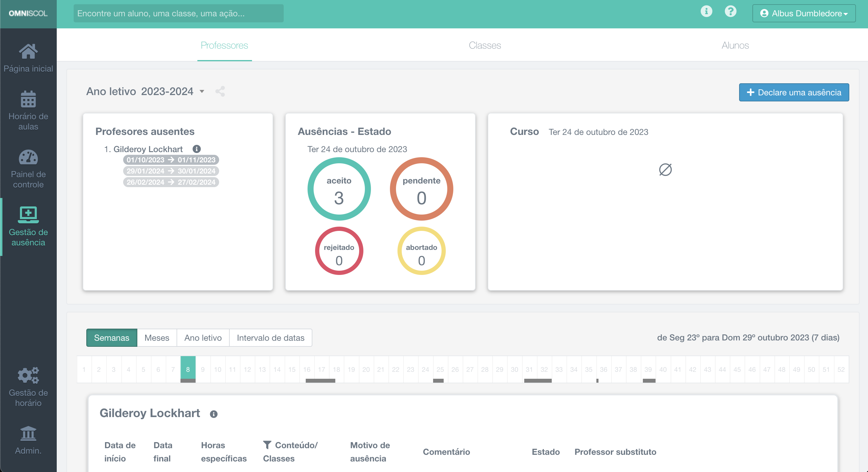Open the Admin building icon
The image size is (868, 472).
click(x=28, y=433)
